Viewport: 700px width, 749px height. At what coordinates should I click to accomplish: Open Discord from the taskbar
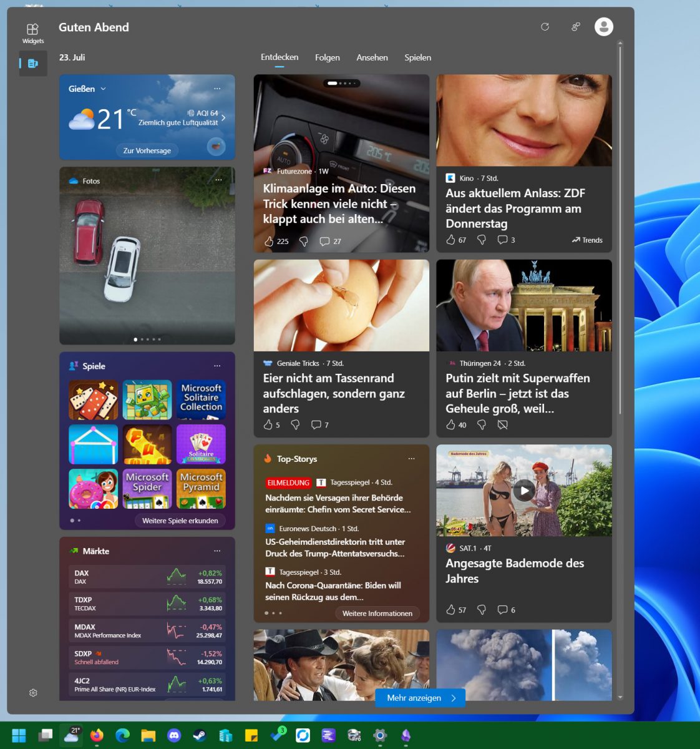tap(174, 735)
